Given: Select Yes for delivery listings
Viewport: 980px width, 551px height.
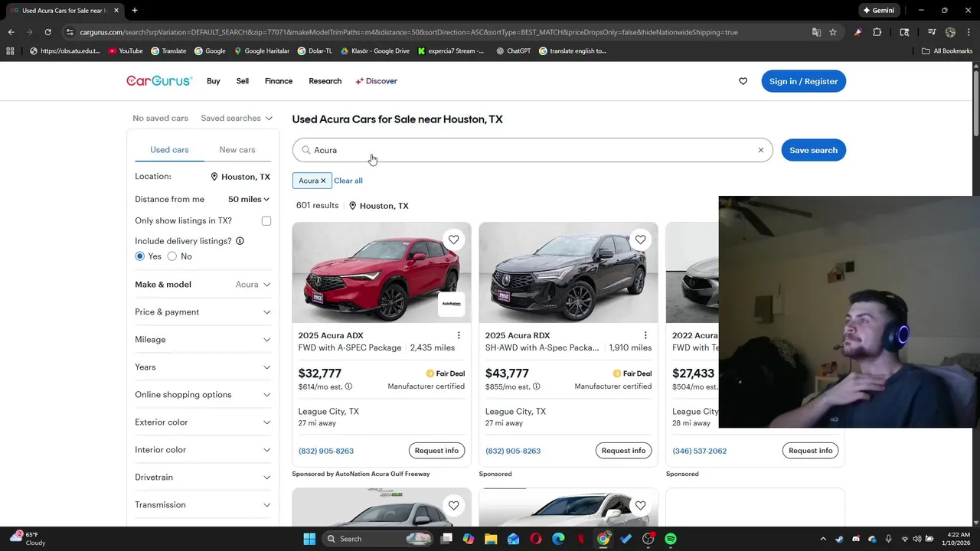Looking at the screenshot, I should tap(140, 256).
